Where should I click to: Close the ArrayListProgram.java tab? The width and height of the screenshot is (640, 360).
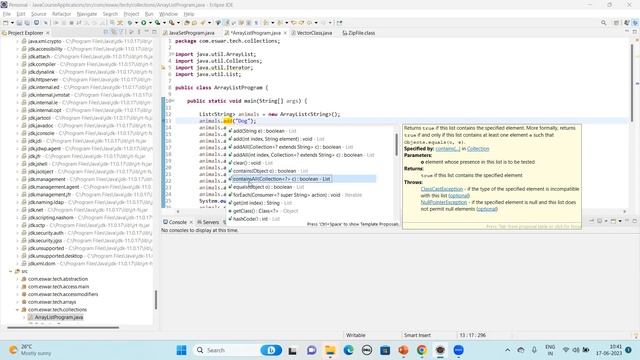[x=285, y=33]
